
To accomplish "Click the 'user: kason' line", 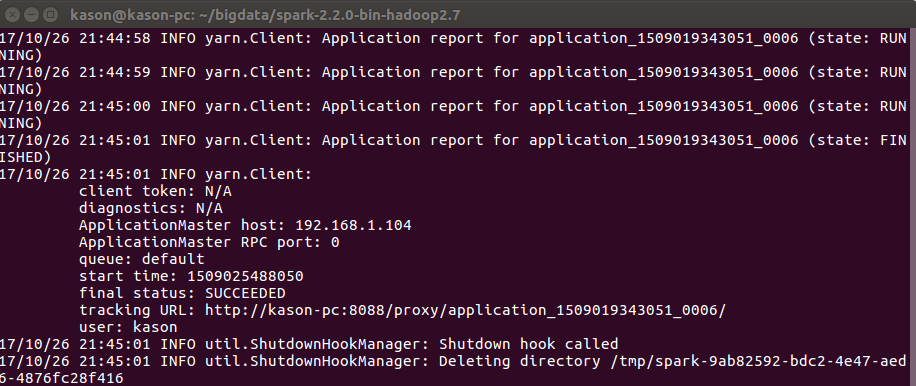I will [x=129, y=327].
